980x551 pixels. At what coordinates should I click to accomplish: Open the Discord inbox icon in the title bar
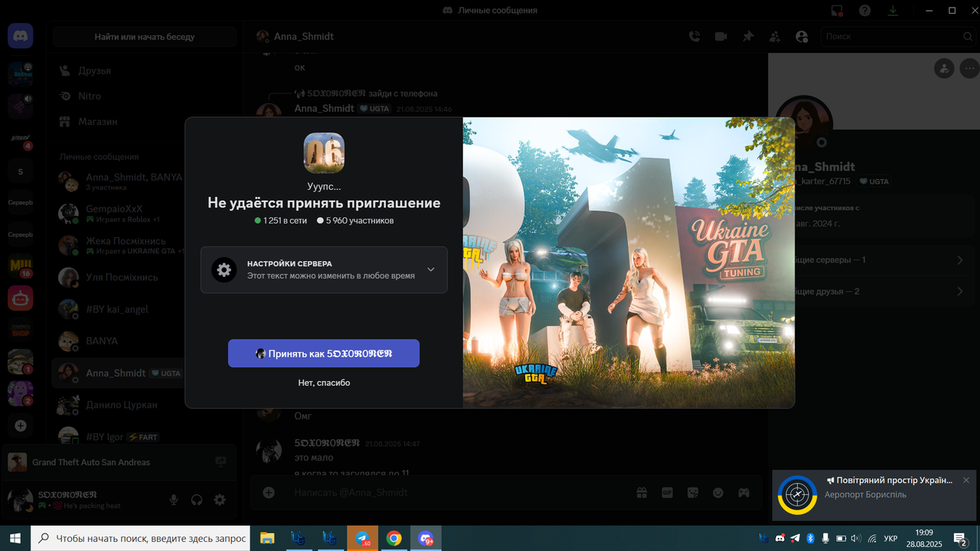(838, 11)
